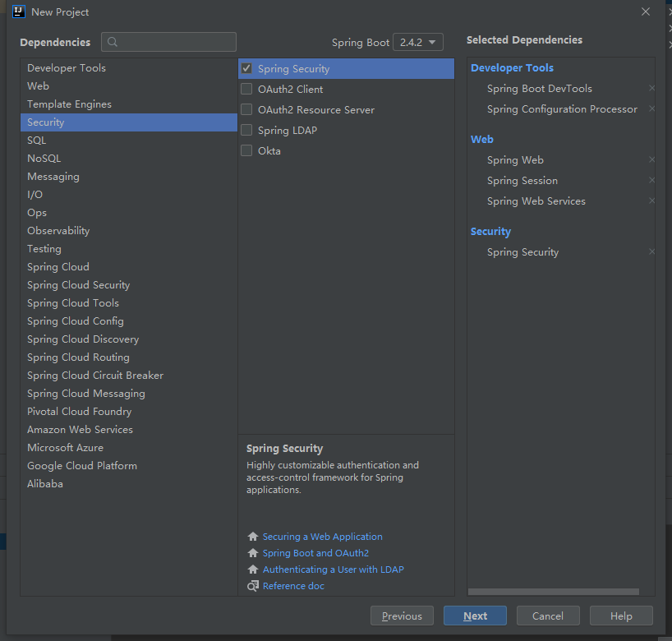Click the dependencies search field
This screenshot has height=641, width=672.
(169, 42)
